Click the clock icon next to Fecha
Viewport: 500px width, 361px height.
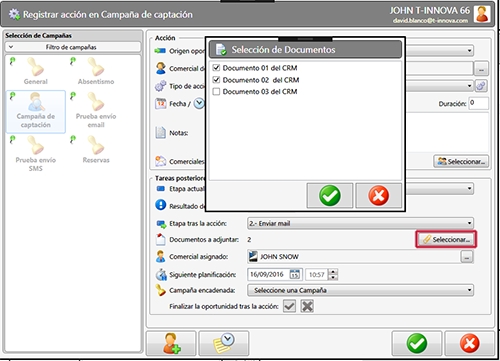[x=199, y=104]
